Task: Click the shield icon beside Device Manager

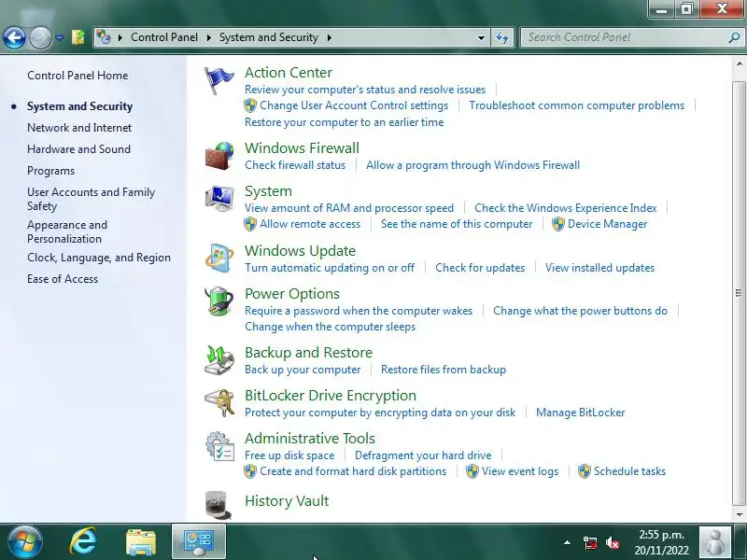Action: tap(557, 224)
